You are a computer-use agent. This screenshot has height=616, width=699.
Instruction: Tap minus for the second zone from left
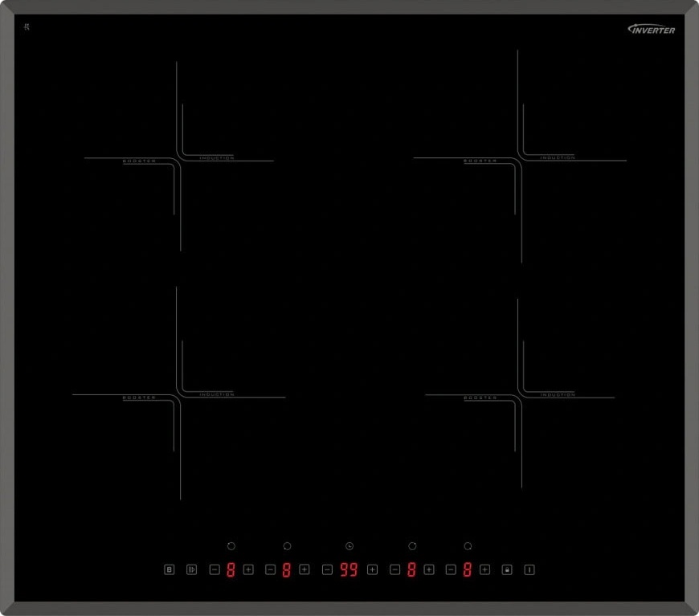271,569
